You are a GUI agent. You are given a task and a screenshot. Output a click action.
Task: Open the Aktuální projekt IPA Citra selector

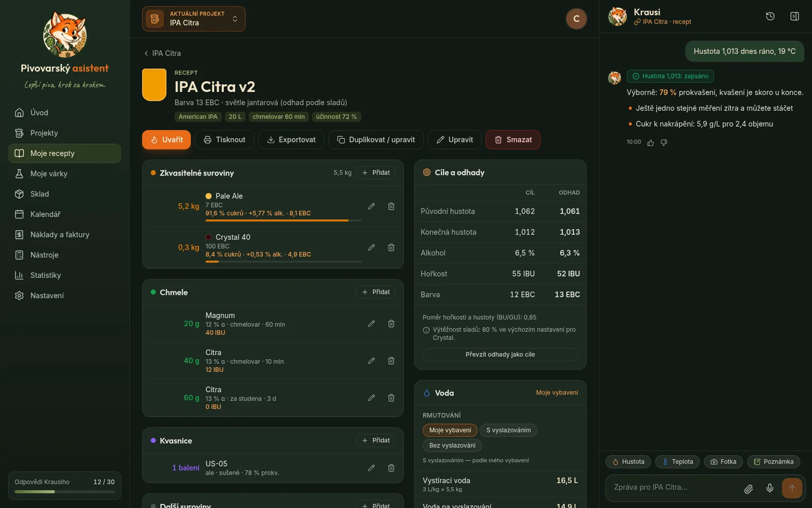click(x=194, y=19)
